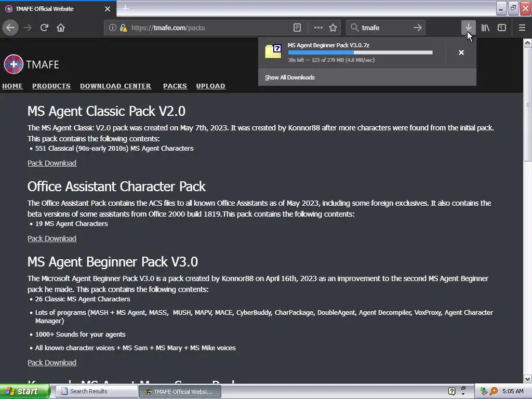The height and width of the screenshot is (399, 532).
Task: Close the TMAFE Official Website tab
Action: pyautogui.click(x=108, y=9)
